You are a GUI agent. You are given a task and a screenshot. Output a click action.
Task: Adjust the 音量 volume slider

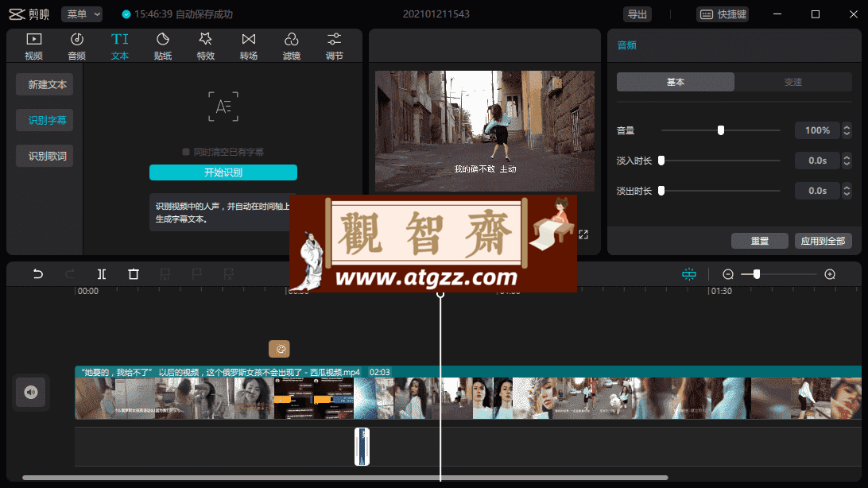721,130
